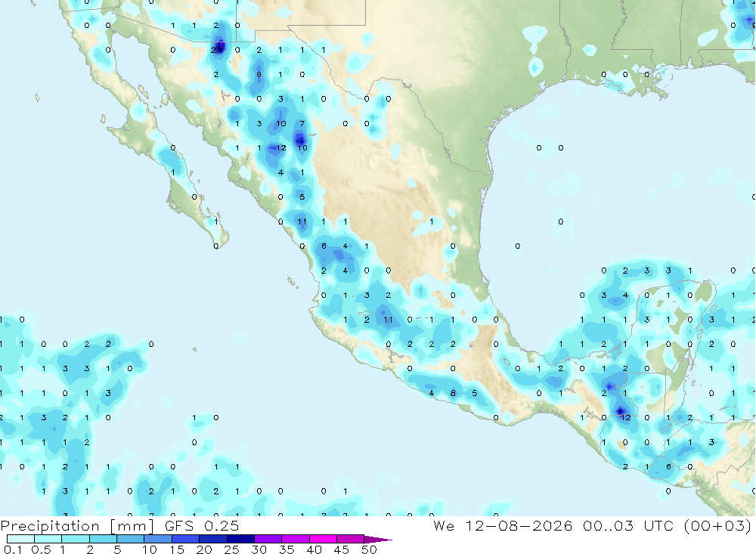Click the forecast offset '(00+03)'
The width and height of the screenshot is (756, 554).
717,525
